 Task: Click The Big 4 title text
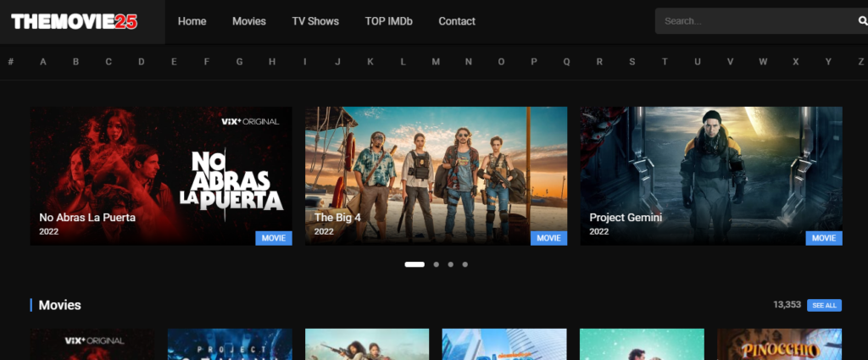337,218
